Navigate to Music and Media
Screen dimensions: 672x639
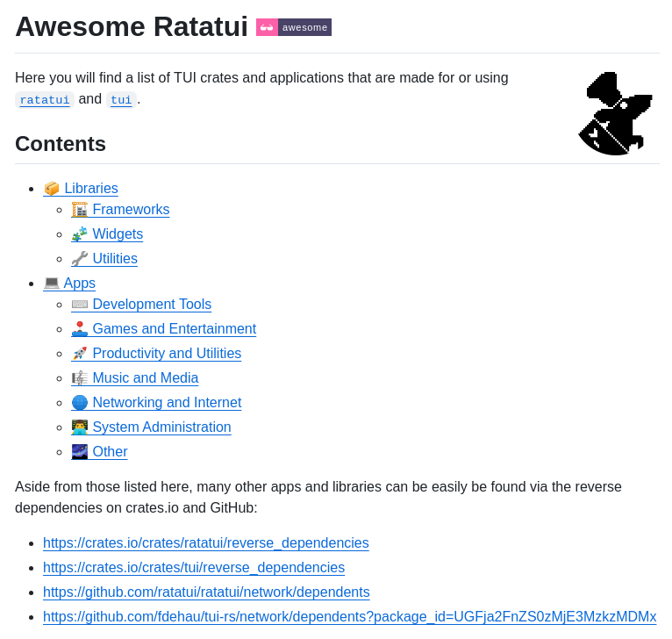(x=146, y=377)
